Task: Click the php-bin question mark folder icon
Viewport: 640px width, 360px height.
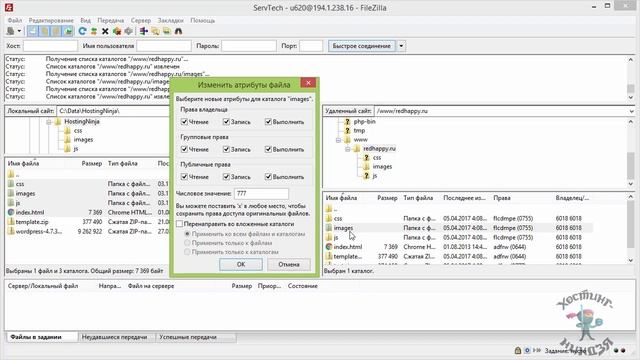Action: point(347,122)
